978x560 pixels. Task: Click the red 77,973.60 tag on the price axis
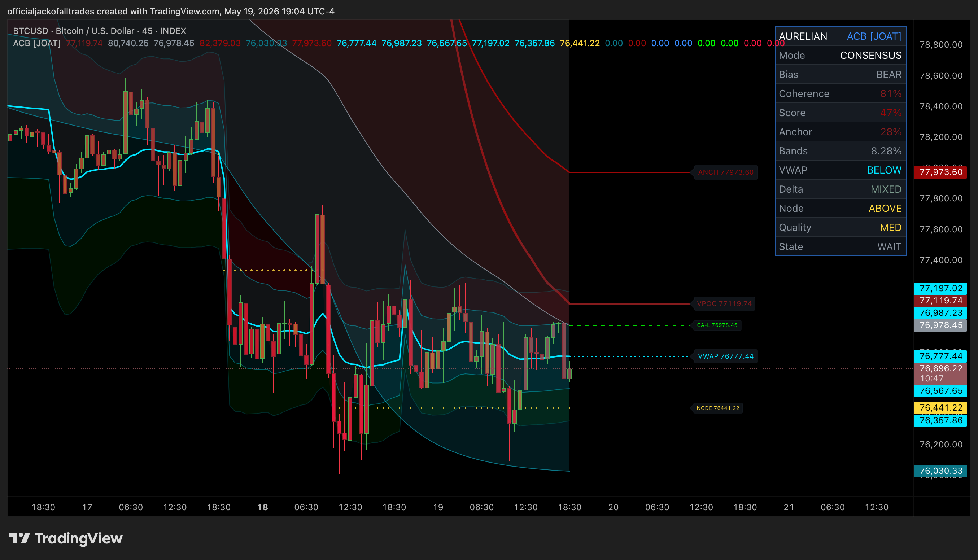940,172
